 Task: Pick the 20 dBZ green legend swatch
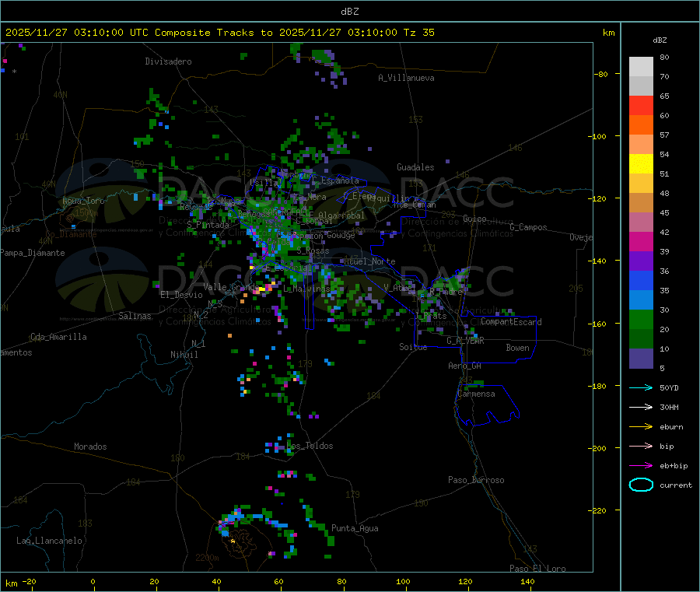641,319
